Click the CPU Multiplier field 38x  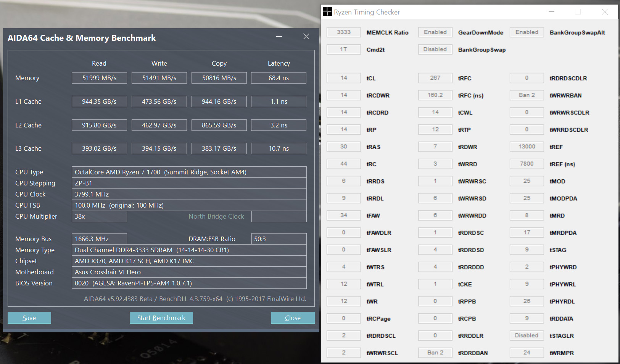[99, 216]
